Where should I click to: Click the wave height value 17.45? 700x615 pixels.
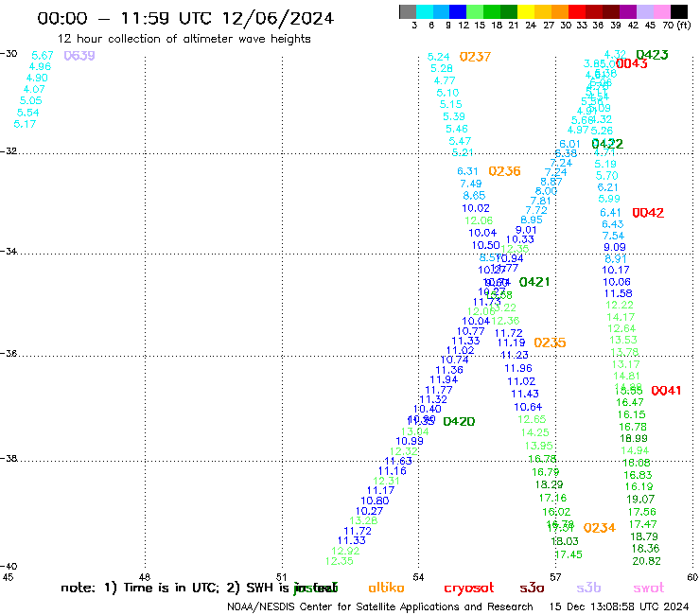(x=569, y=554)
